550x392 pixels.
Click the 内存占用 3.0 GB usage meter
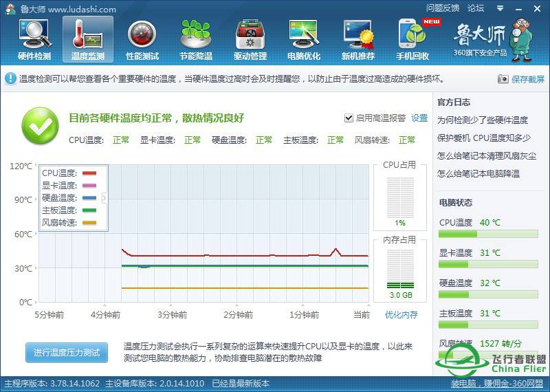coord(400,269)
